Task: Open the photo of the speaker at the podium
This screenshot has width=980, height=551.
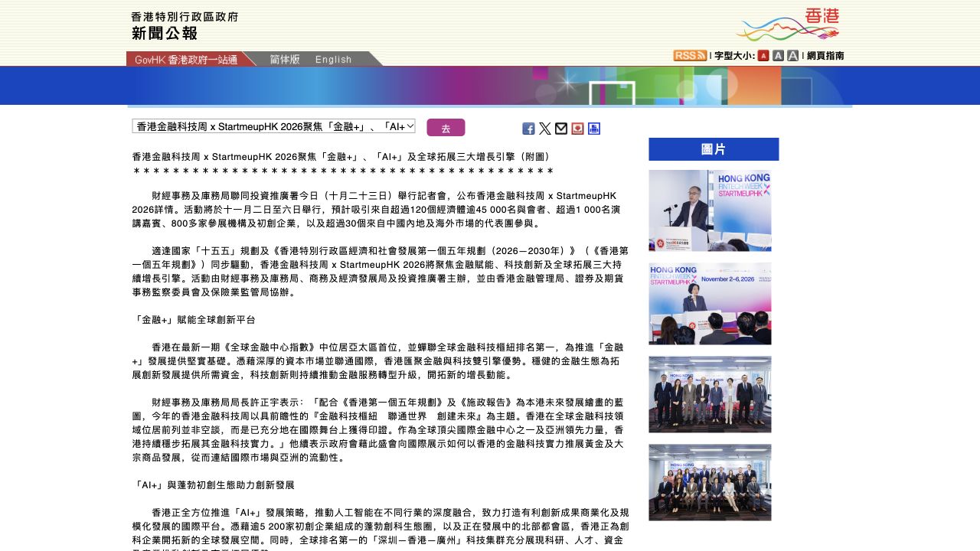Action: 710,210
